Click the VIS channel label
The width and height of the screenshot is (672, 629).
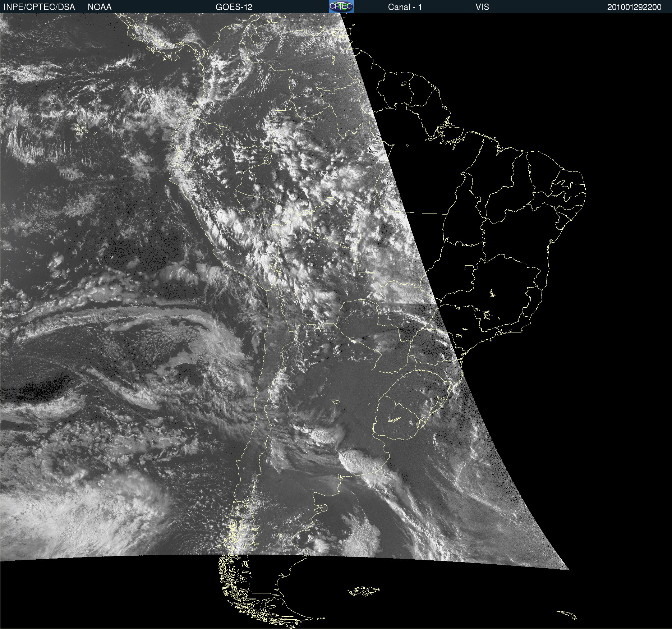(x=482, y=7)
